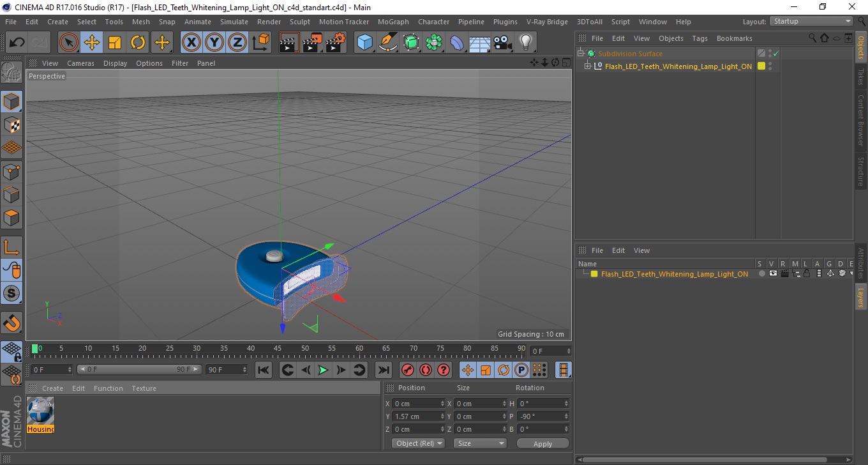868x465 pixels.
Task: Add a Cube primitive object
Action: pos(364,43)
